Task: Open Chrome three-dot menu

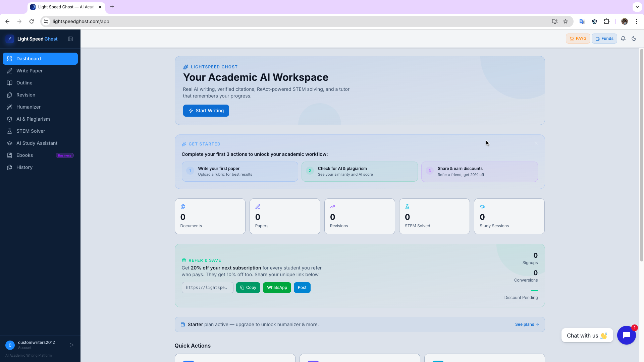Action: 636,21
